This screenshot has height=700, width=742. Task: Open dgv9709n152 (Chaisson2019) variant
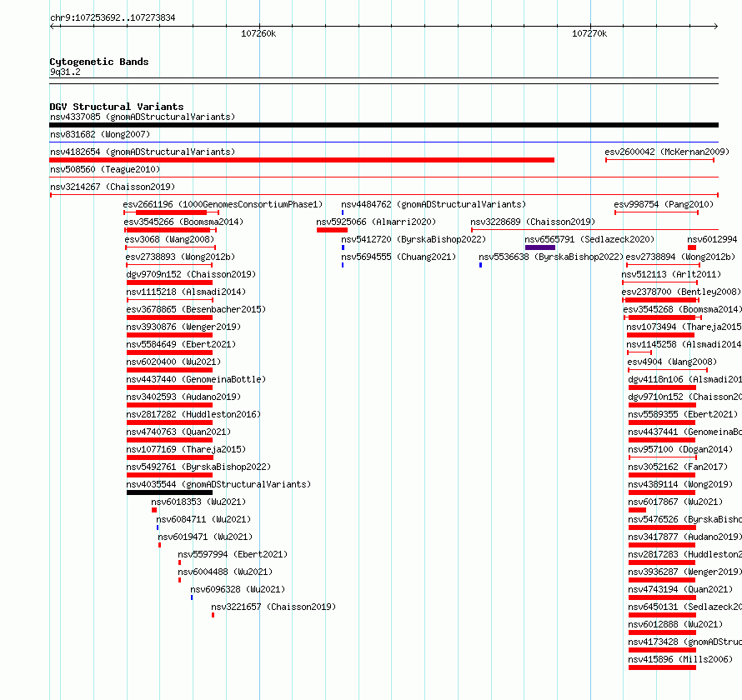tap(191, 274)
